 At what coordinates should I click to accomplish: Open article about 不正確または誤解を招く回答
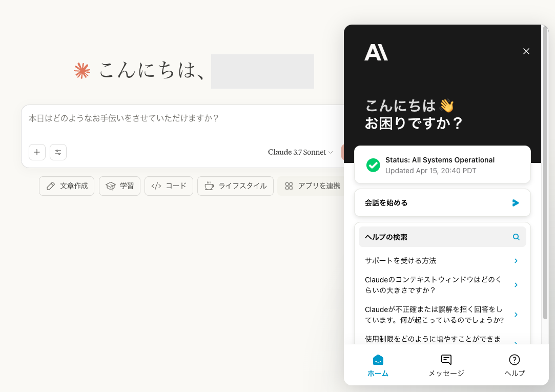click(442, 315)
